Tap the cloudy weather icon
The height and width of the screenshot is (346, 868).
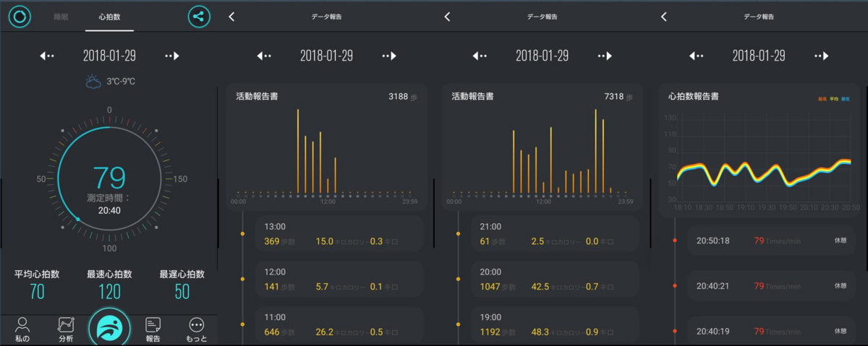click(93, 82)
